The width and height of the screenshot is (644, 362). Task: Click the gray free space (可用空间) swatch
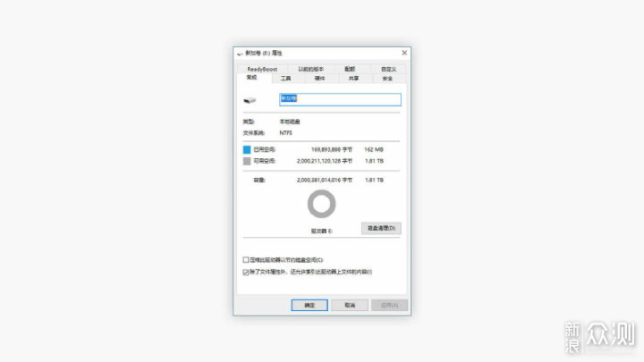click(248, 162)
